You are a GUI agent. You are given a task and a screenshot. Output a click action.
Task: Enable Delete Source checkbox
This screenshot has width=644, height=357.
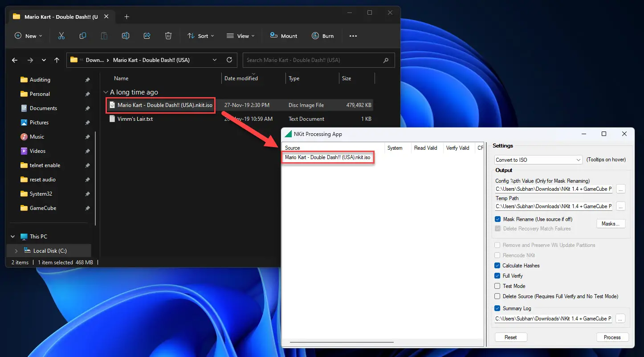pos(497,296)
